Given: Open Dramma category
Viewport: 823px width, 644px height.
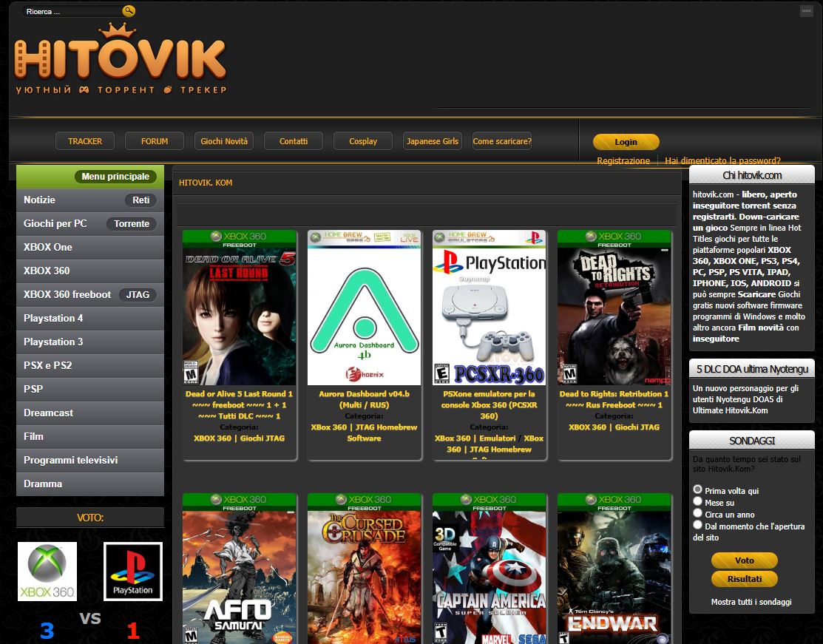Looking at the screenshot, I should 90,484.
